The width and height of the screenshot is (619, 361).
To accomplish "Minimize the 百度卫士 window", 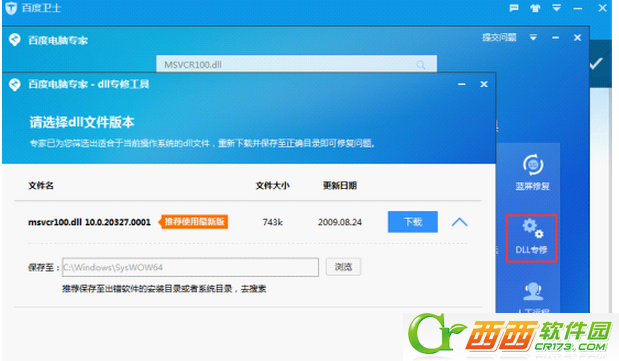I will (578, 8).
